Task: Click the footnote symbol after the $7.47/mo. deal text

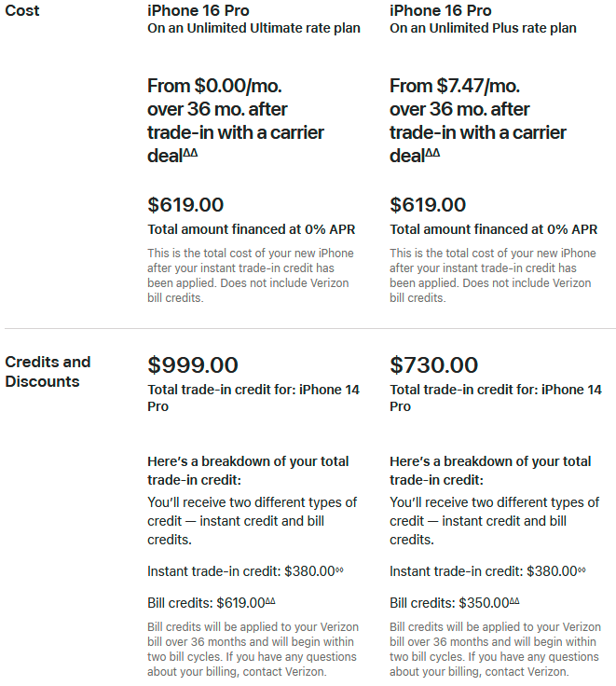Action: pos(432,153)
